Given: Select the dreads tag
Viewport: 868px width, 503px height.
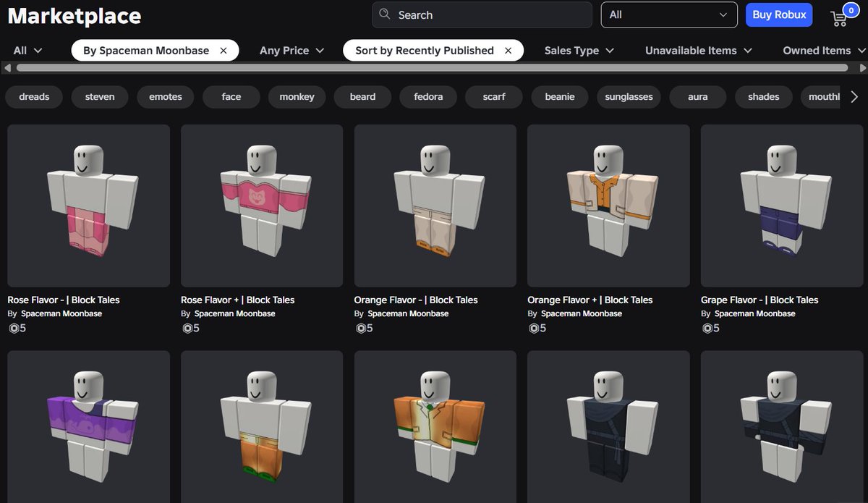Looking at the screenshot, I should click(34, 96).
